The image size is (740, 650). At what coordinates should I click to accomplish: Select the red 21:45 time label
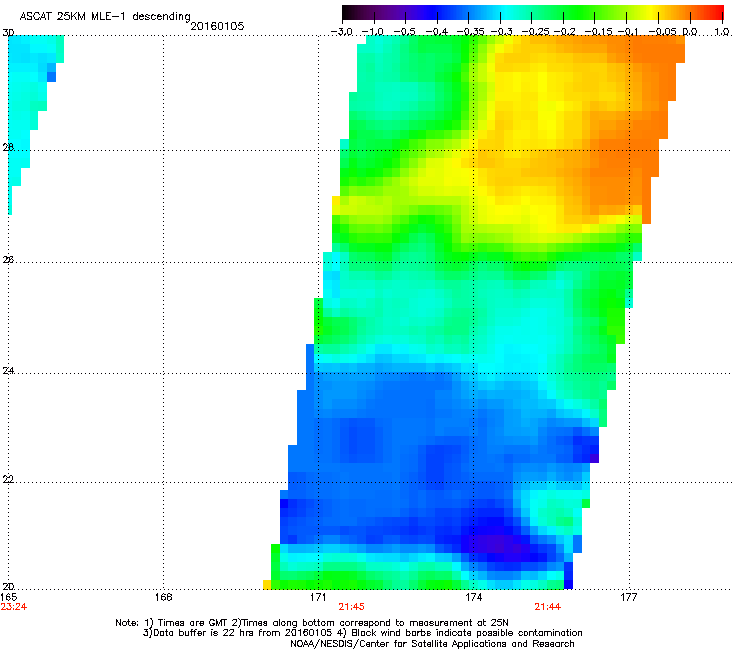click(x=351, y=607)
